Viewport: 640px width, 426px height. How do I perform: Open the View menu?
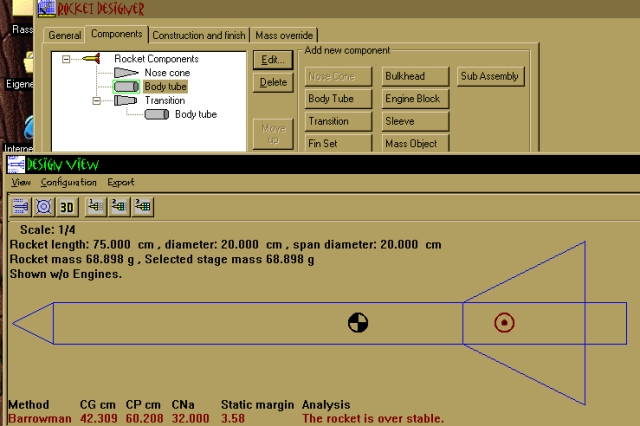pyautogui.click(x=21, y=182)
